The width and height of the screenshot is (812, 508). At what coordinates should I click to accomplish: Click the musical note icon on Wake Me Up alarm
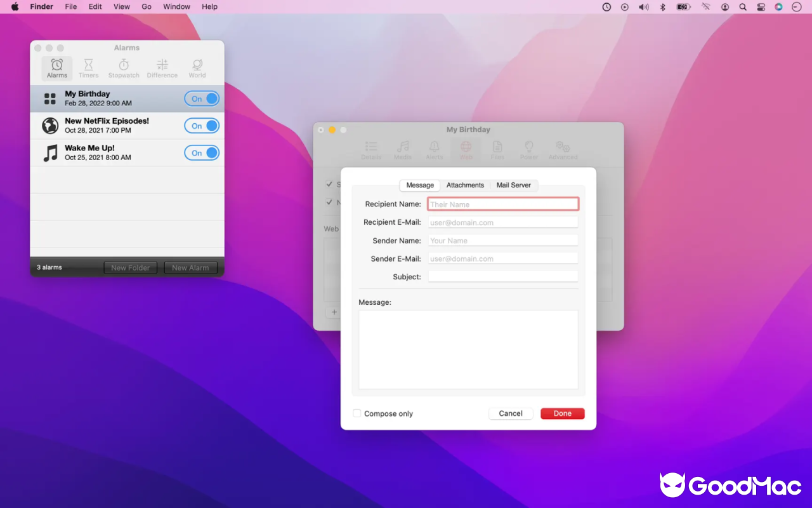pos(49,152)
